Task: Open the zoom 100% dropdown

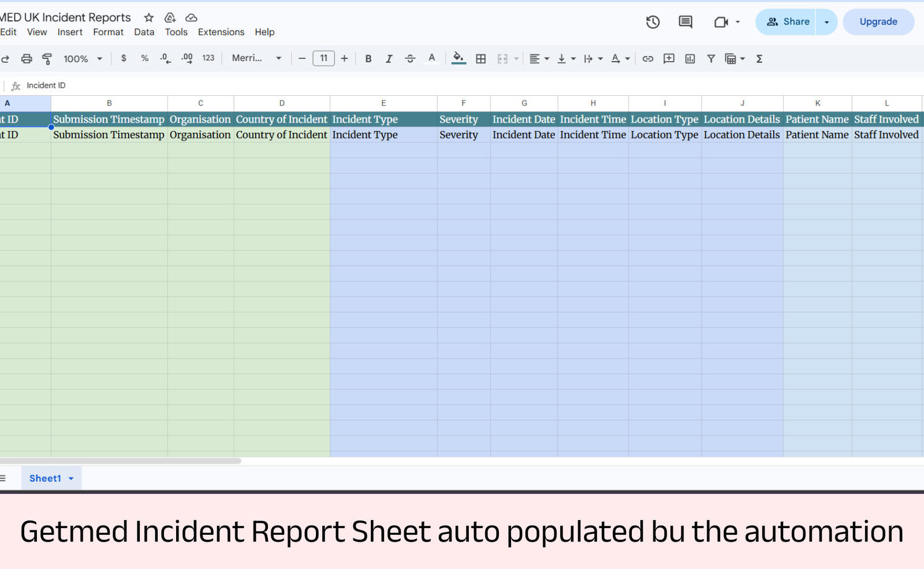Action: 83,58
